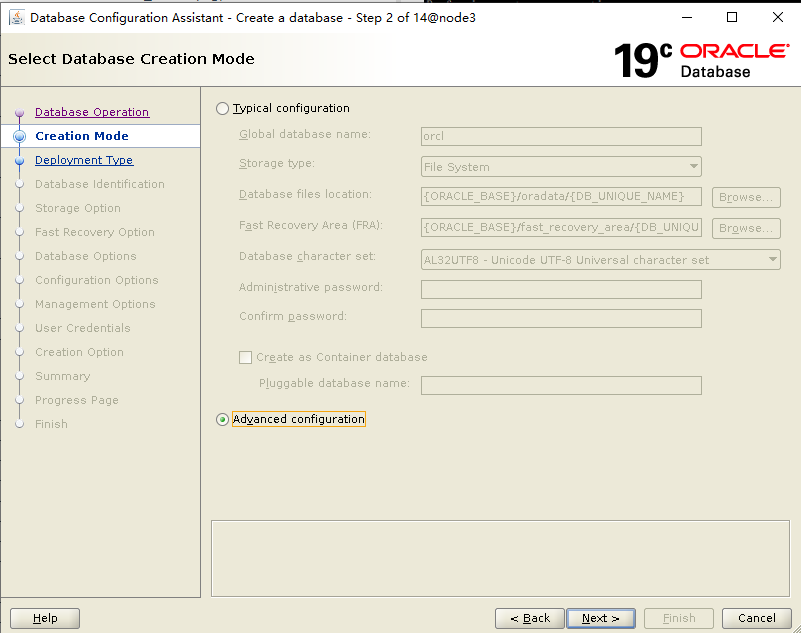Image resolution: width=801 pixels, height=633 pixels.
Task: Click the Configuration Options step label
Action: pyautogui.click(x=97, y=280)
